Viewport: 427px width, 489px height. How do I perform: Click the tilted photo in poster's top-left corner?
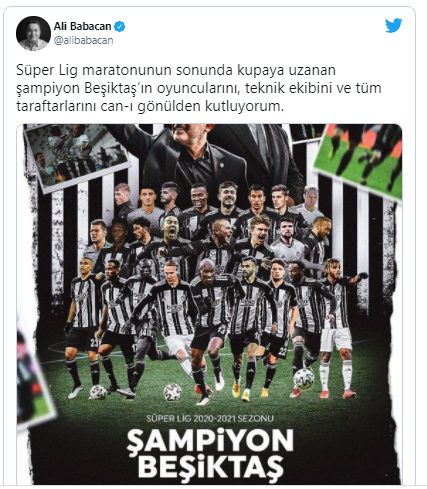[x=77, y=155]
